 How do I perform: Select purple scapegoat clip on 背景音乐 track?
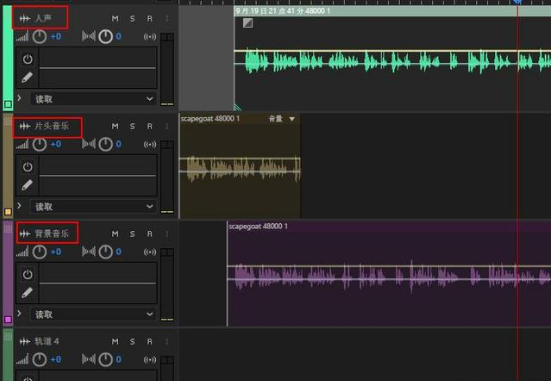tap(389, 273)
